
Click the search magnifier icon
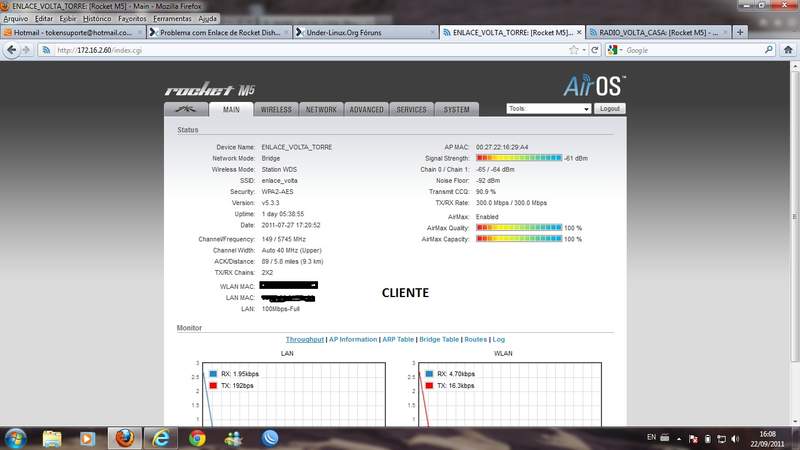pos(769,50)
